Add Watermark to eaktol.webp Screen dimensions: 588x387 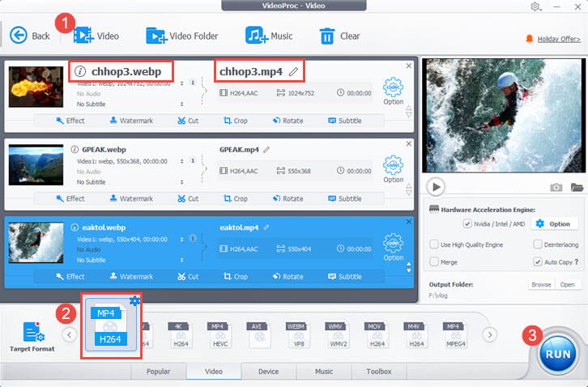(132, 277)
